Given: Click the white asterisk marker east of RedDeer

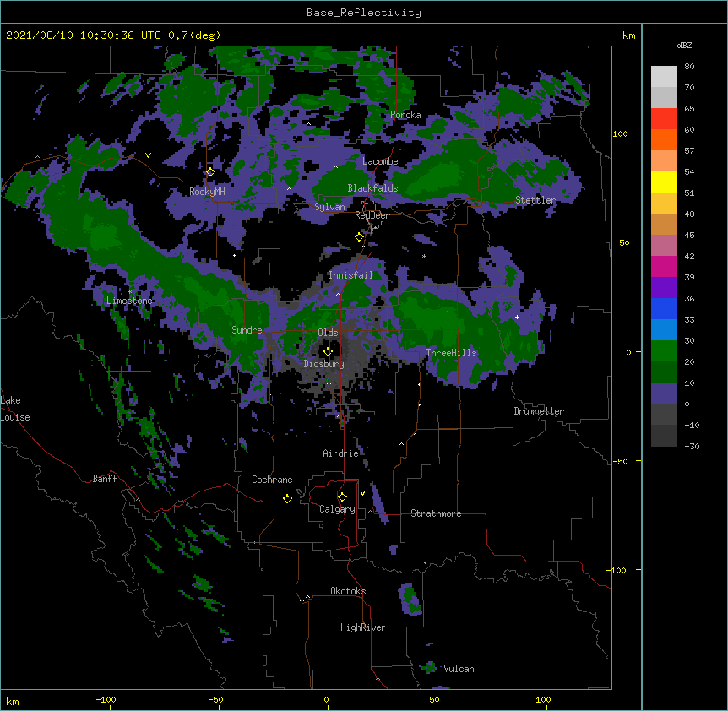Looking at the screenshot, I should [x=424, y=256].
